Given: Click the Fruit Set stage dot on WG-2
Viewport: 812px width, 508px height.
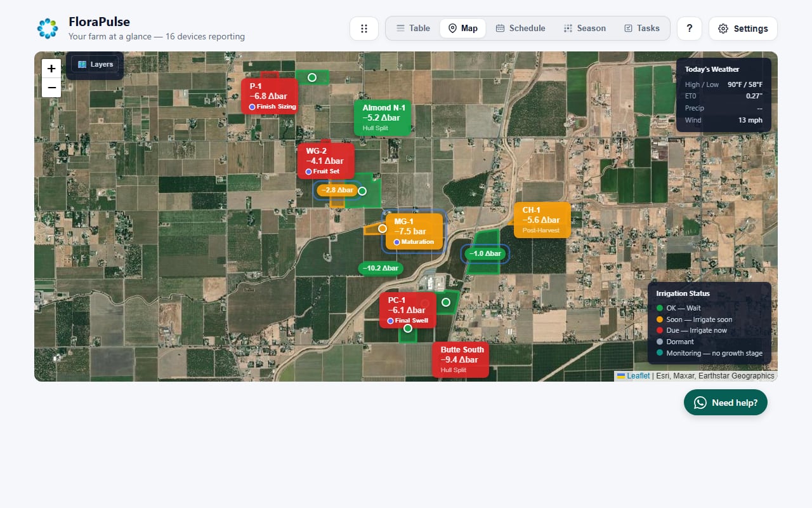Looking at the screenshot, I should (309, 171).
